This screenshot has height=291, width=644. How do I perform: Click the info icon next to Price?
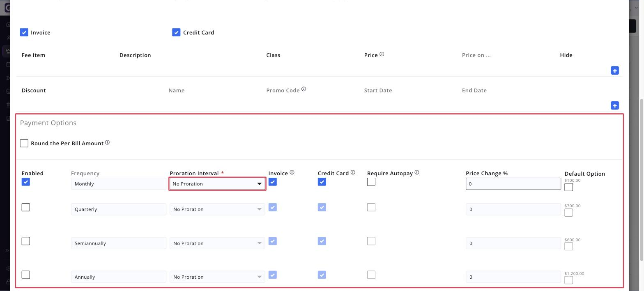click(x=382, y=54)
